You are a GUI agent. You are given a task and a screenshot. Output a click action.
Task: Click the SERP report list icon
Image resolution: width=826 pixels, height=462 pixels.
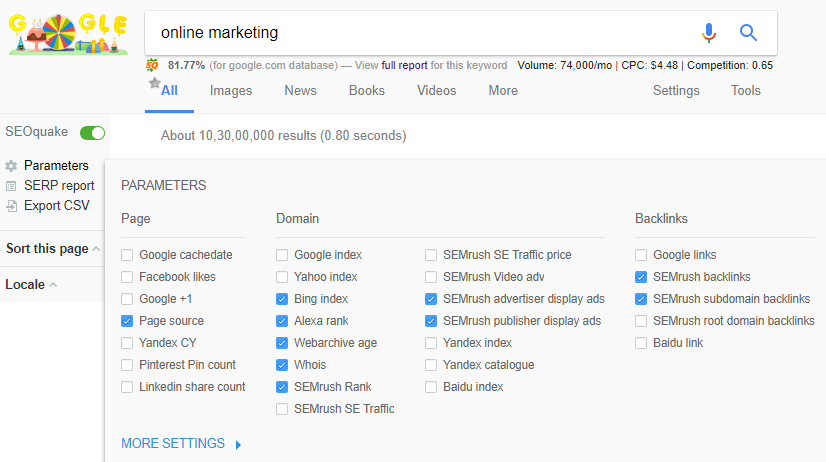11,186
